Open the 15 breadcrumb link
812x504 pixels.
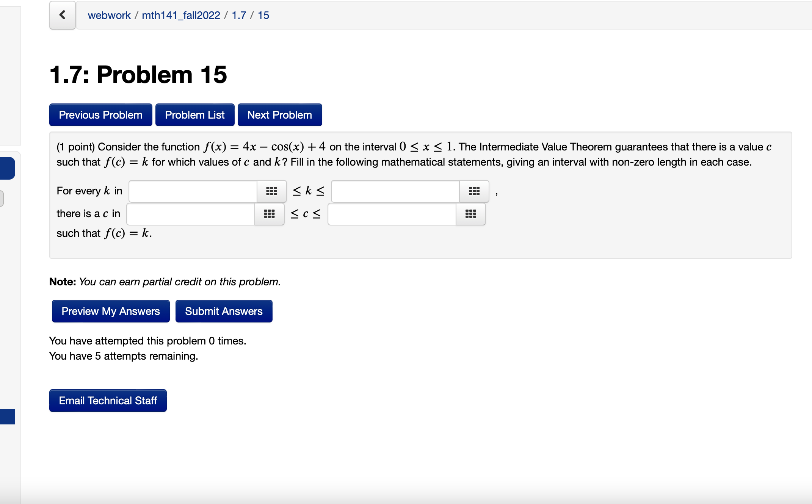(x=263, y=15)
